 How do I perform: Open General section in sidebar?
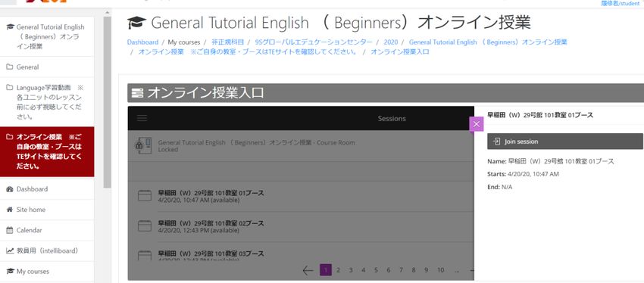point(47,67)
